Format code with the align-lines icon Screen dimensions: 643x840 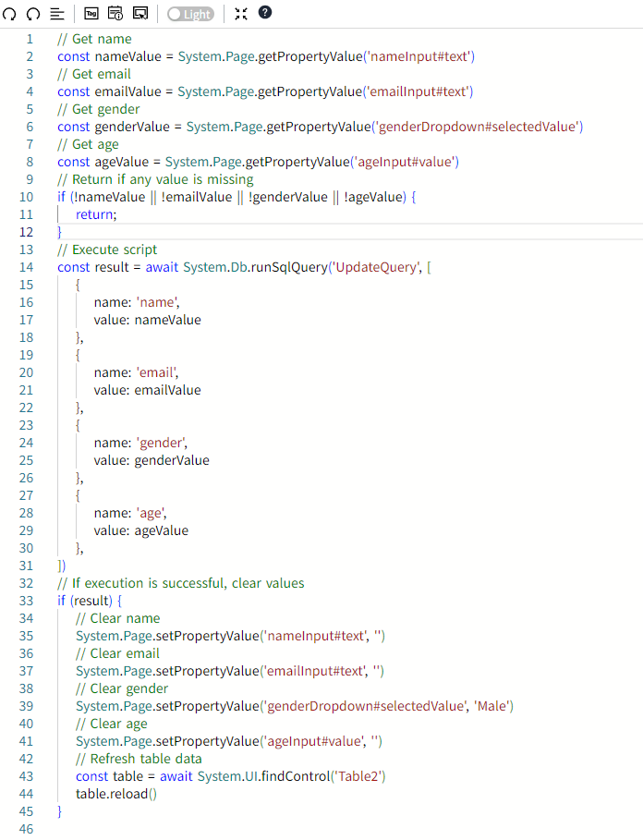(57, 14)
